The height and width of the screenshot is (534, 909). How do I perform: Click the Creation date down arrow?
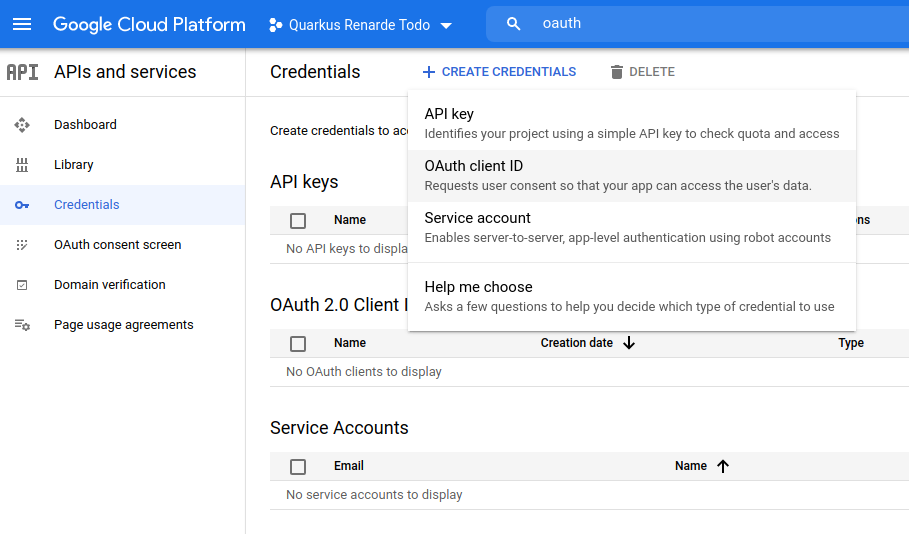[629, 343]
